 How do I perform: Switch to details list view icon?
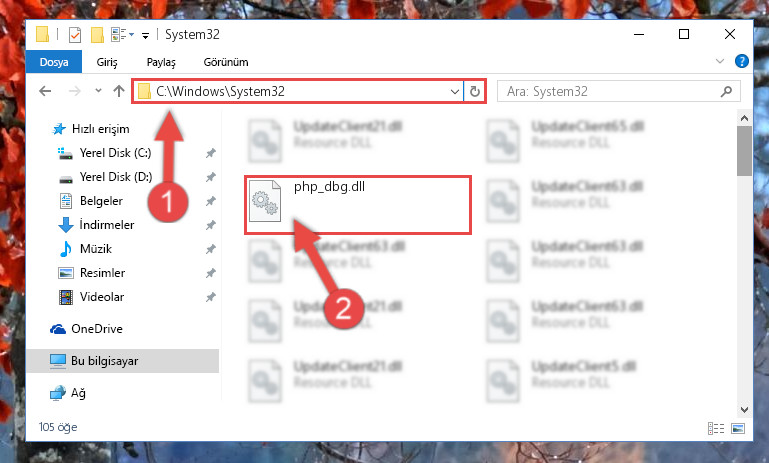(716, 428)
